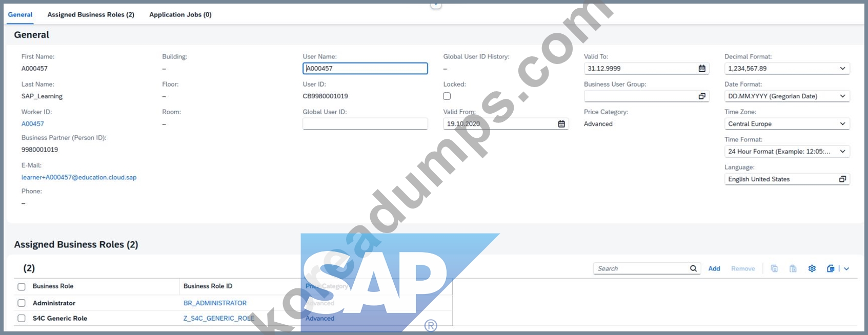Click Add button for business roles
The height and width of the screenshot is (335, 868).
click(x=714, y=268)
